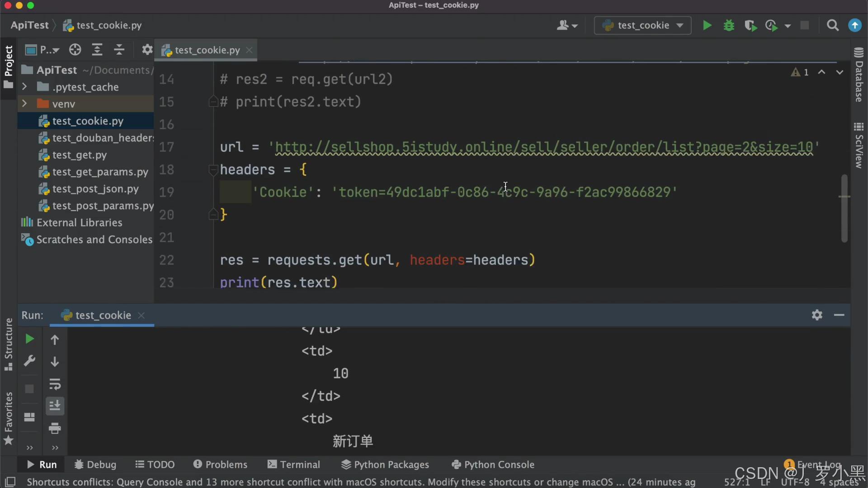868x488 pixels.
Task: Go to next highlighted error arrow
Action: click(x=840, y=72)
